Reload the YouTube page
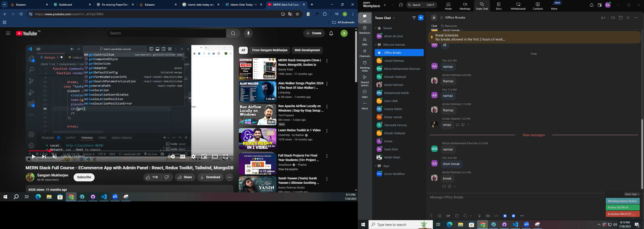Viewport: 644px width, 229px height. point(21,14)
